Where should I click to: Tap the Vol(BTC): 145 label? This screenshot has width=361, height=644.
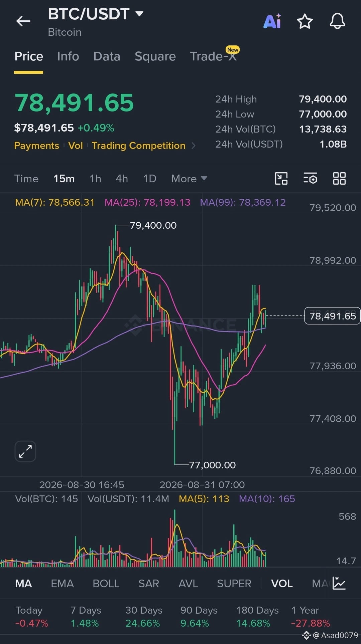pyautogui.click(x=46, y=499)
